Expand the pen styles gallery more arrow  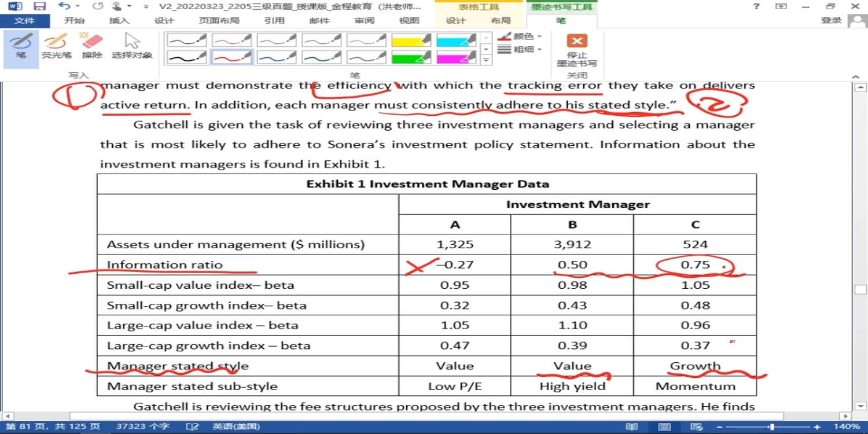pos(487,60)
